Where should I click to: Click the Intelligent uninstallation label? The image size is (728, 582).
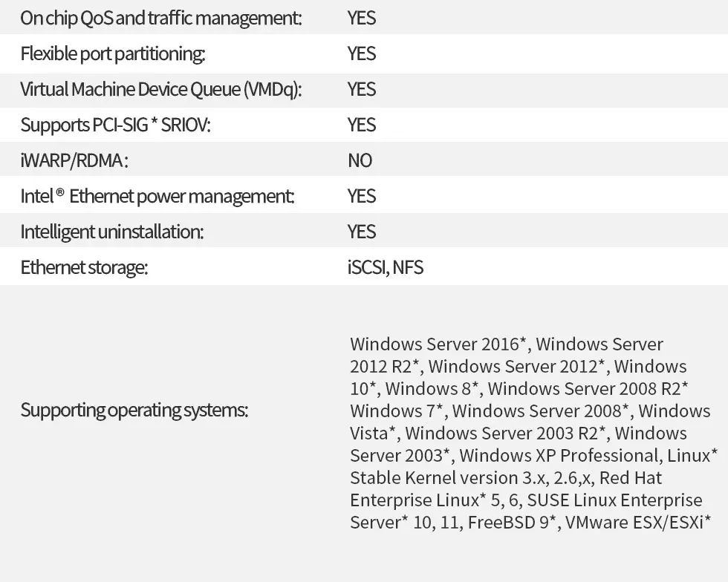click(x=111, y=232)
